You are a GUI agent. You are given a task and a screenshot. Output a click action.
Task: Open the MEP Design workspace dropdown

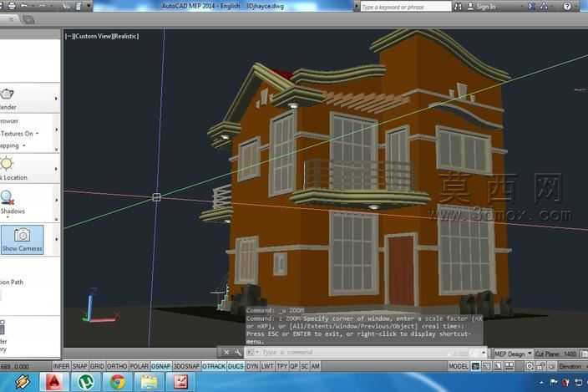point(513,354)
